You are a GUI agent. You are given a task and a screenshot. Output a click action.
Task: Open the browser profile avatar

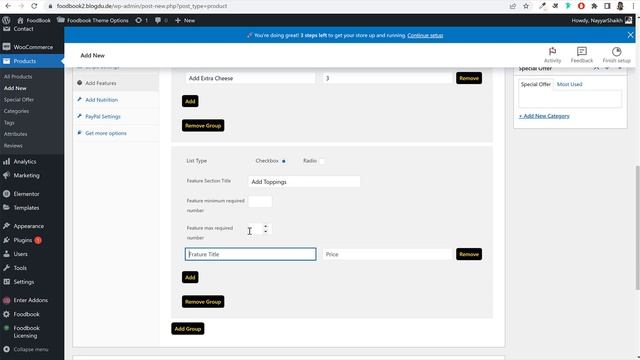[620, 6]
